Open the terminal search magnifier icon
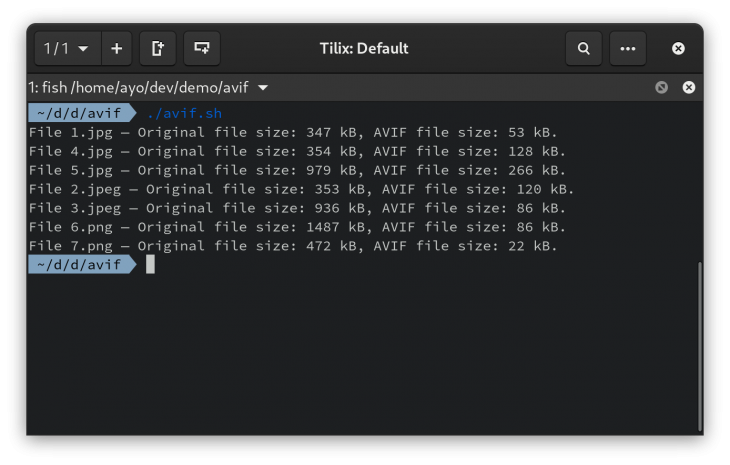 [583, 48]
